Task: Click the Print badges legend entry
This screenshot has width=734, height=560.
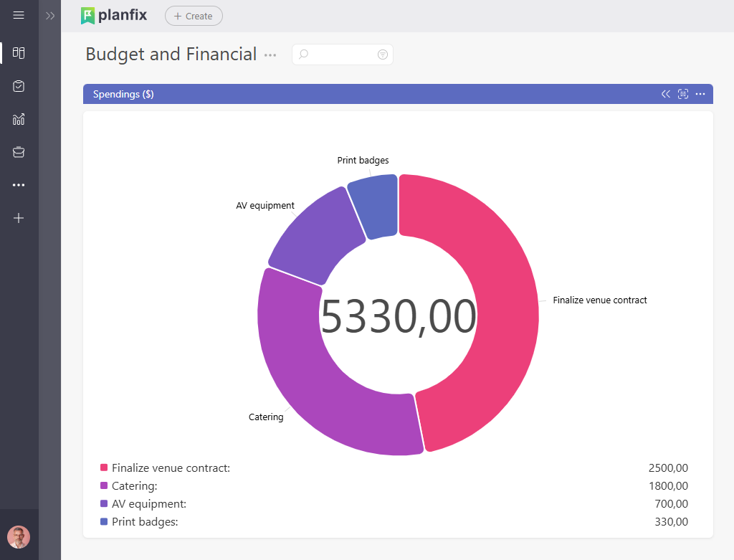Action: [x=145, y=522]
